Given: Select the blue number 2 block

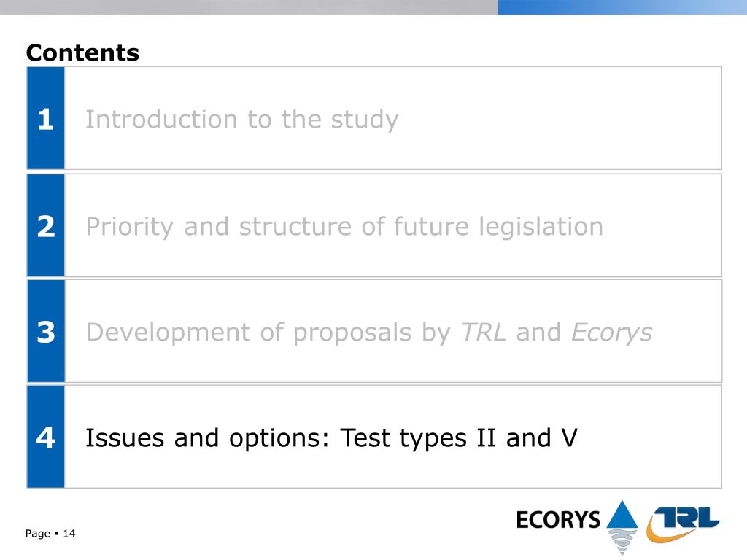Looking at the screenshot, I should coord(46,225).
